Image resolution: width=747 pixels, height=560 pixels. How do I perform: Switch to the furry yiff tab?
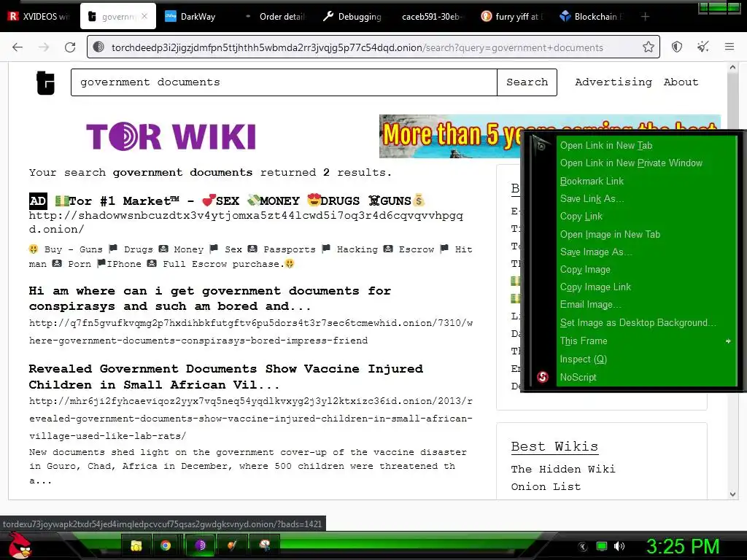pos(512,17)
